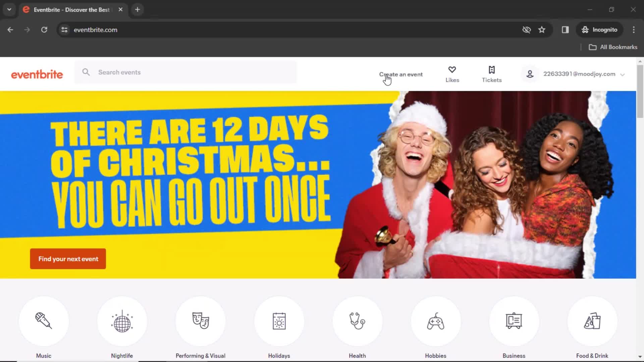644x362 pixels.
Task: Open the Tickets icon panel
Action: (x=492, y=74)
